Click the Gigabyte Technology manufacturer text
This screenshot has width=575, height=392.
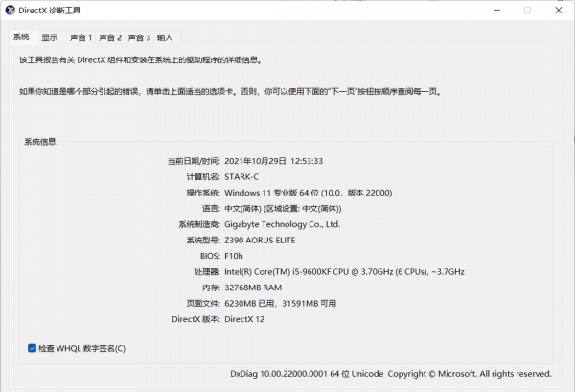[x=283, y=224]
